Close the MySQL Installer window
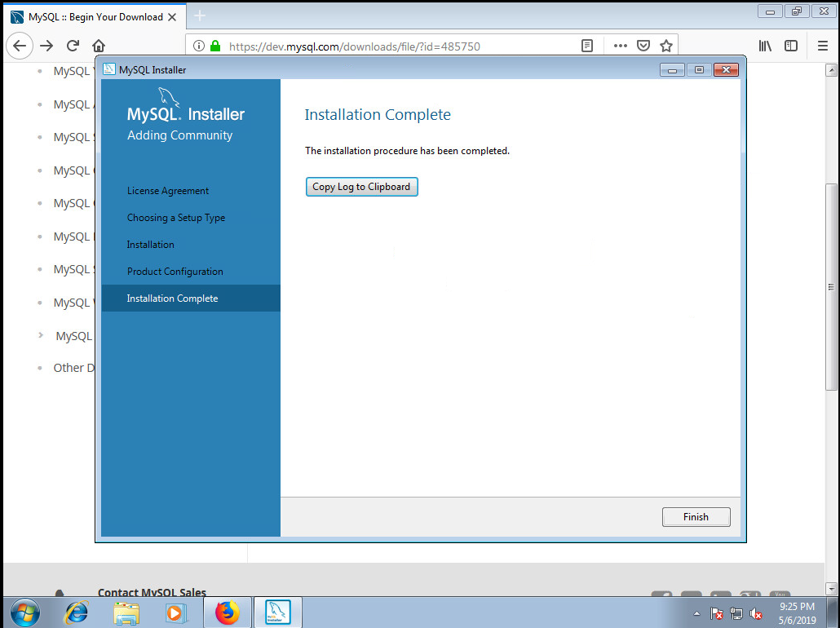The image size is (840, 628). [x=726, y=69]
